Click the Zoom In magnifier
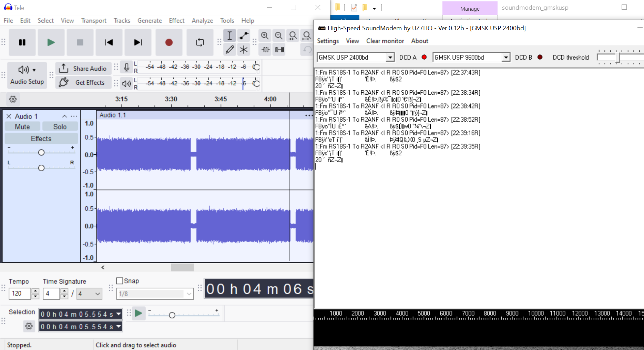The image size is (644, 350). point(265,35)
